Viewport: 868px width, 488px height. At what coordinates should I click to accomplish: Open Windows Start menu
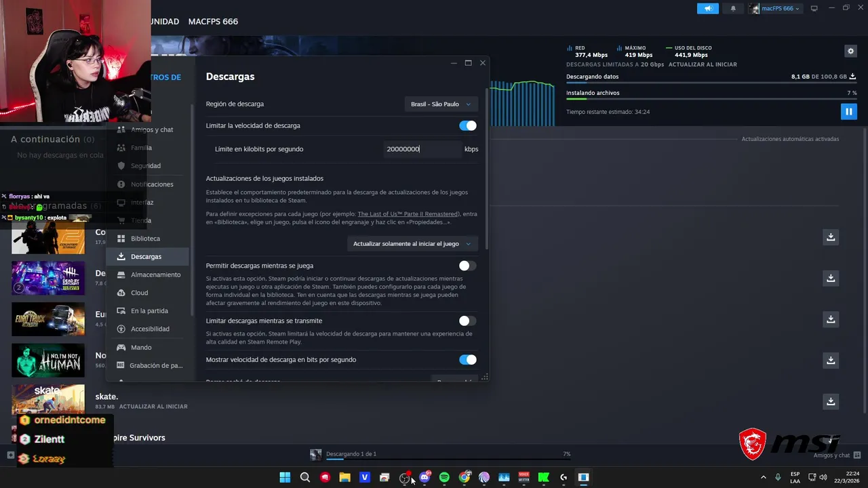point(285,477)
